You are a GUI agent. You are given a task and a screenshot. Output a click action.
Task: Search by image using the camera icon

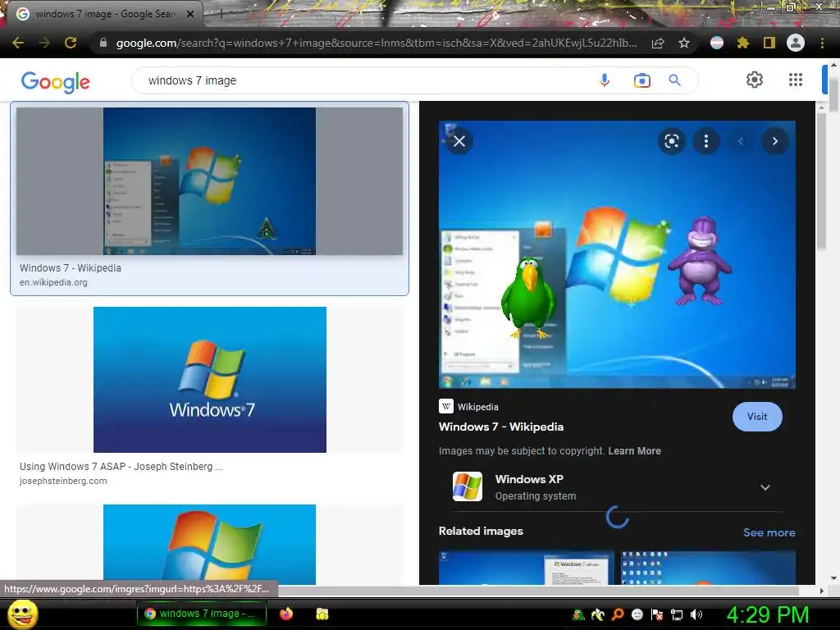pos(641,80)
